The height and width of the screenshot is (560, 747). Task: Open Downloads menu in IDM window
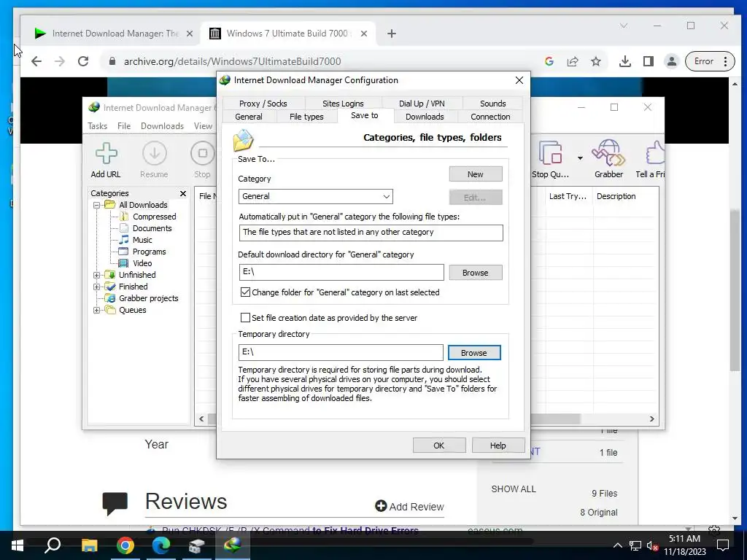tap(162, 126)
